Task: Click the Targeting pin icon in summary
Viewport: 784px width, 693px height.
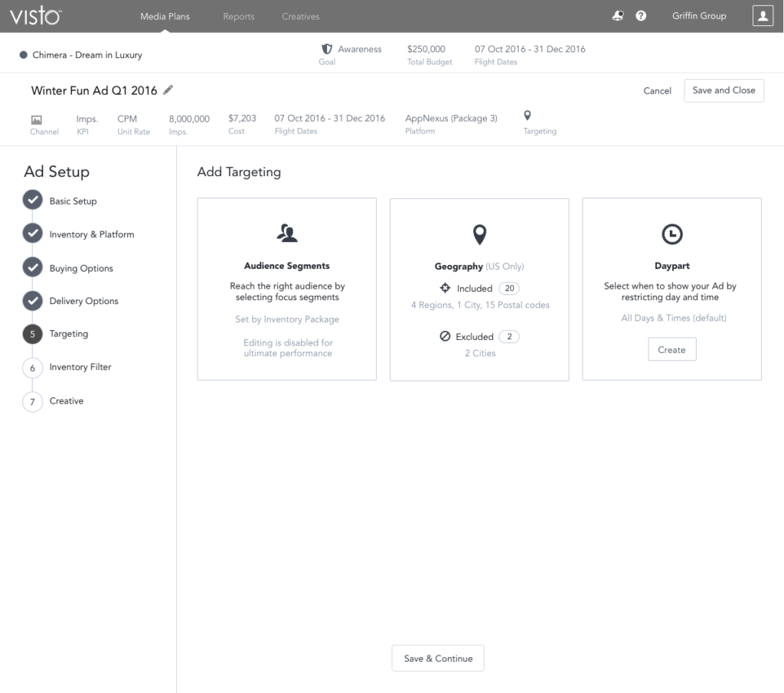Action: point(527,116)
